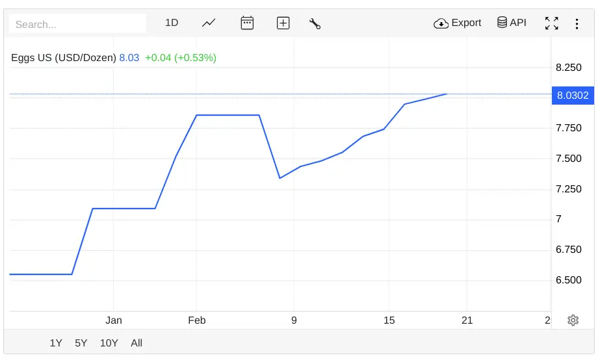Open the three-dot more options menu
Image resolution: width=600 pixels, height=364 pixels.
(x=577, y=23)
